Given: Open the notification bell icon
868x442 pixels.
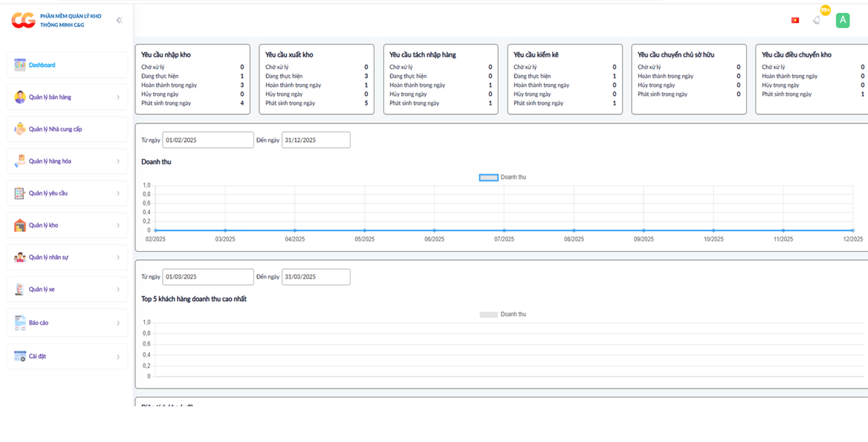Looking at the screenshot, I should click(817, 20).
